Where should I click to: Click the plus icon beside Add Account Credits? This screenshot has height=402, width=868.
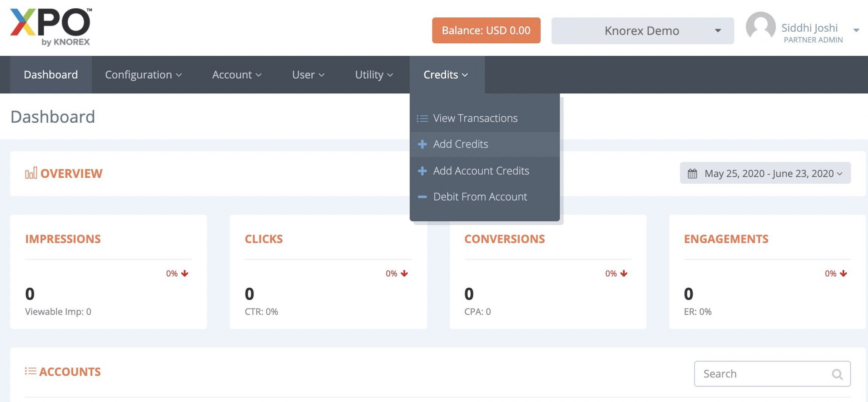coord(422,171)
